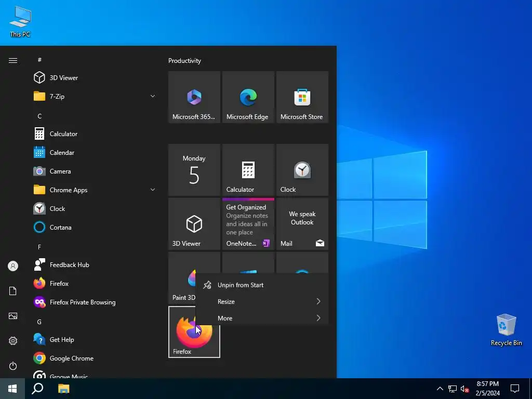Launch Calculator from the app list
532x399 pixels.
[95, 134]
